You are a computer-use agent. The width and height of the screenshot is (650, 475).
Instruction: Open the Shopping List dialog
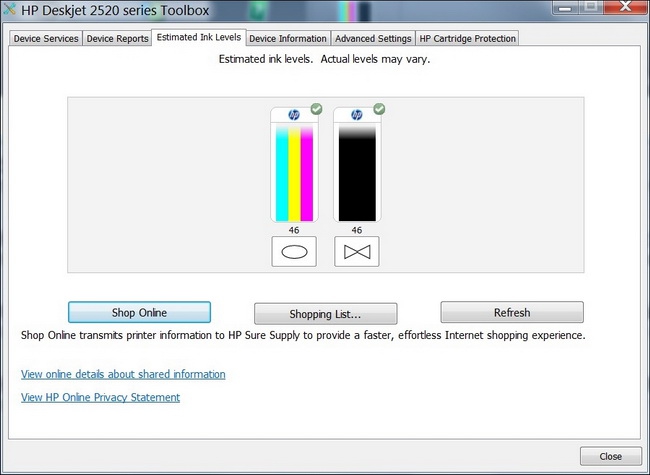pos(325,314)
